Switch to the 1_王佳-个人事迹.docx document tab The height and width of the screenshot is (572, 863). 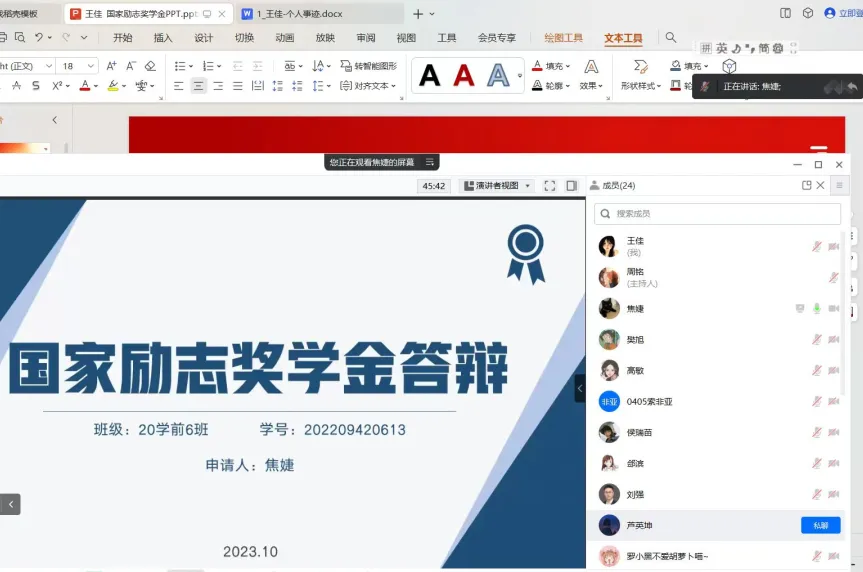[298, 14]
